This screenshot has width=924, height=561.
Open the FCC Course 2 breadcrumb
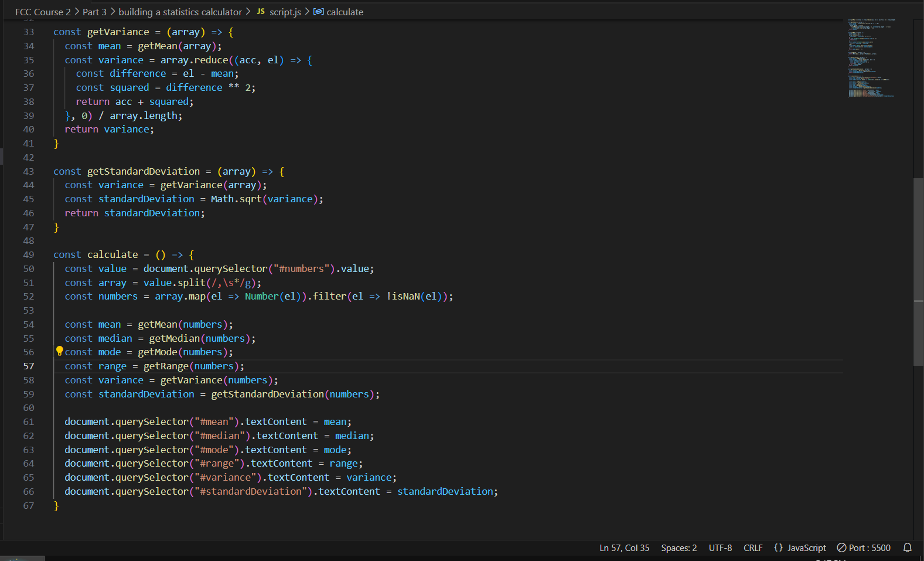click(x=43, y=12)
